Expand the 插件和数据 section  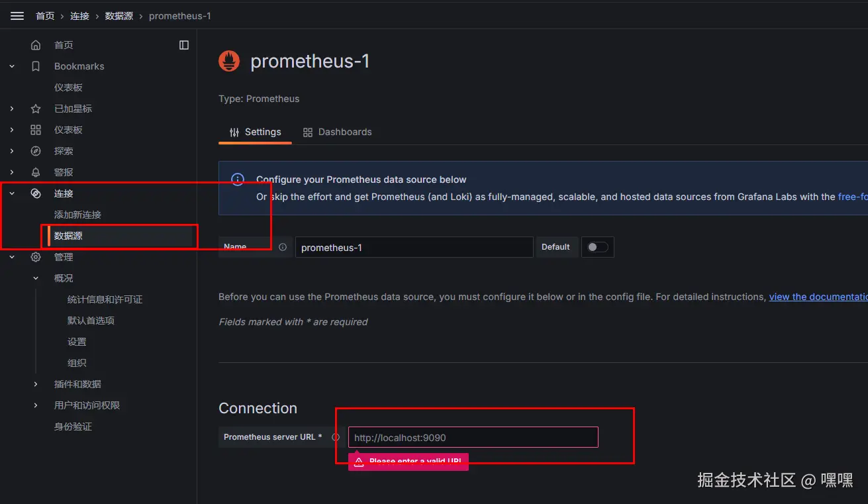tap(36, 384)
